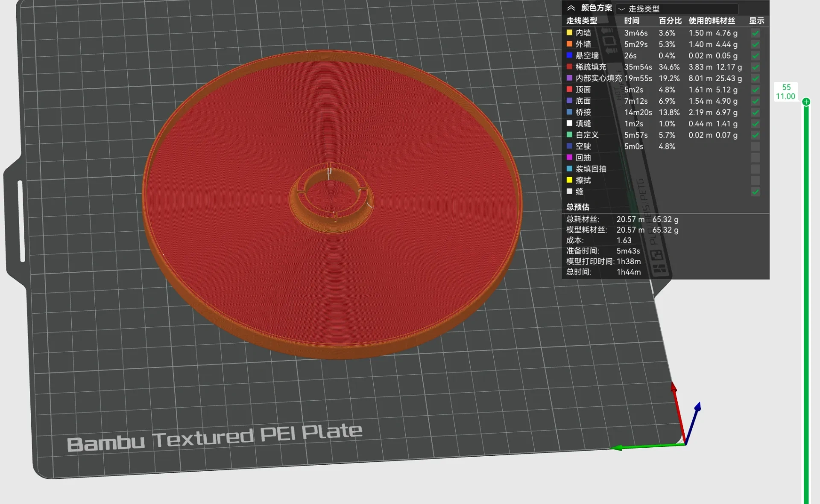Show 回抽 retraction markers checkbox
Image resolution: width=820 pixels, height=504 pixels.
click(755, 157)
